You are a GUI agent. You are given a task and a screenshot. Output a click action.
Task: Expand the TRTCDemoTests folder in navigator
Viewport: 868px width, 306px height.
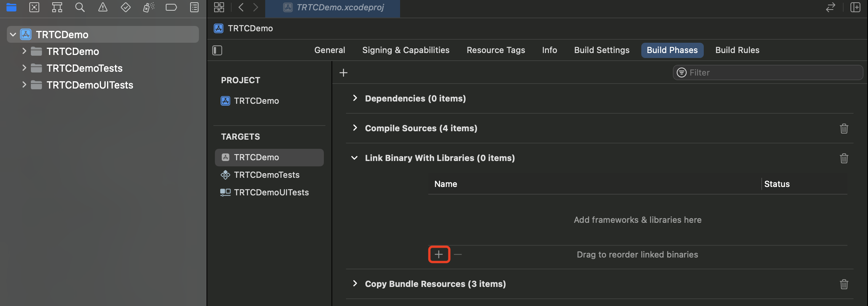point(24,68)
